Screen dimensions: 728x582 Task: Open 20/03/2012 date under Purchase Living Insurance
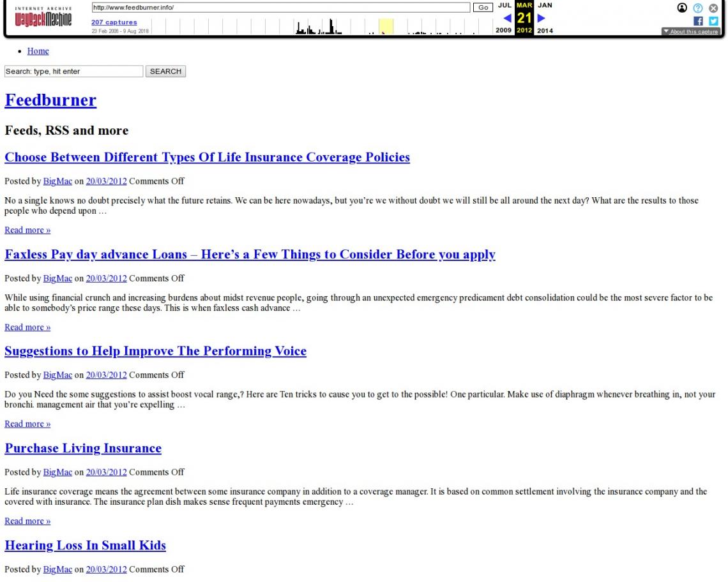(x=106, y=472)
